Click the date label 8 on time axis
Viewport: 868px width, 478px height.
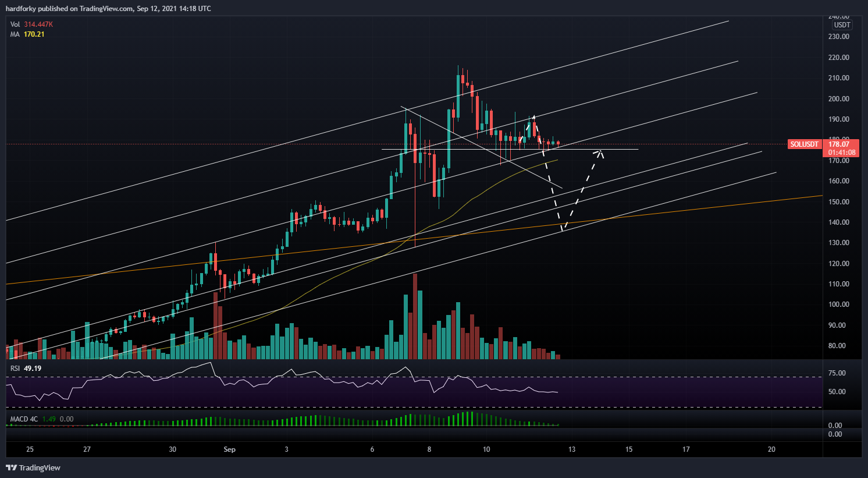[429, 449]
